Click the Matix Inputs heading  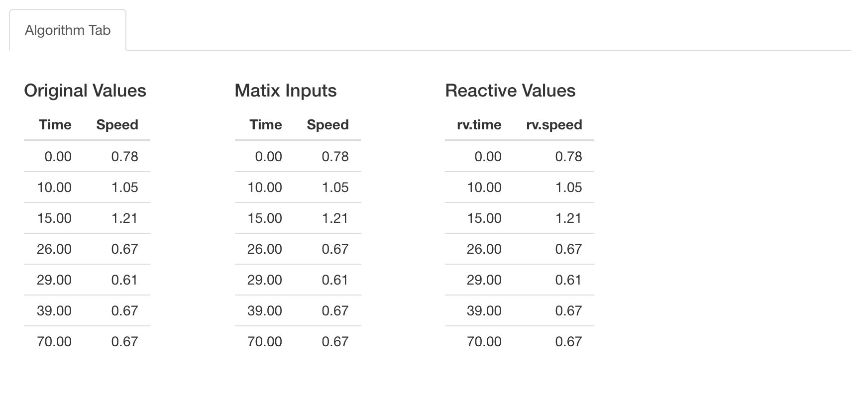[x=286, y=91]
